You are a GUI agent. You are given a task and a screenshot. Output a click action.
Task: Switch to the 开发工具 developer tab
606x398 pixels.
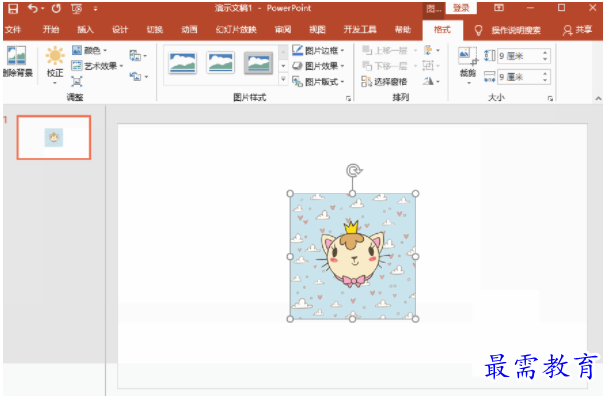click(x=360, y=30)
